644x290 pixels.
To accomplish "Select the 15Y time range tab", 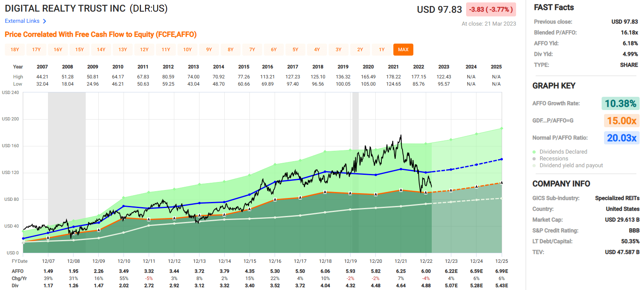I will coord(80,50).
